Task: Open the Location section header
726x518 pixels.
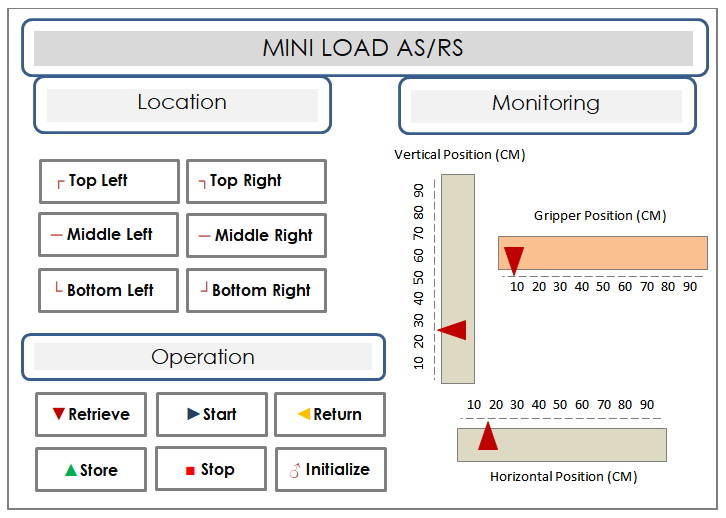Action: point(182,105)
